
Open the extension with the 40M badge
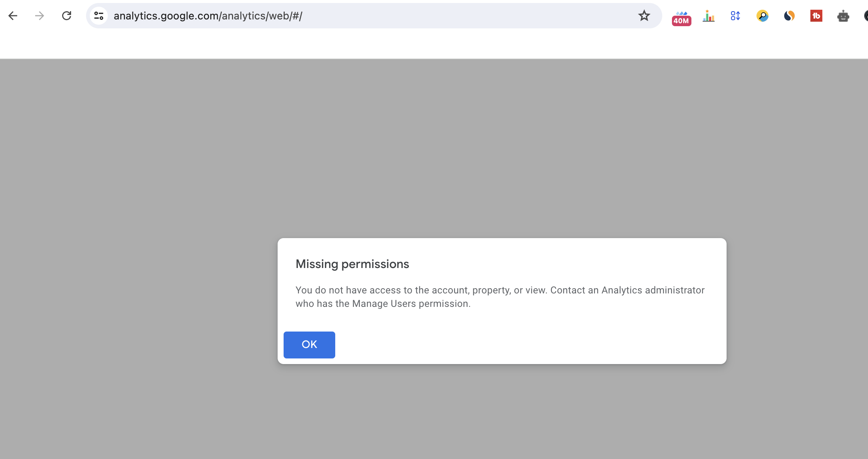click(681, 17)
